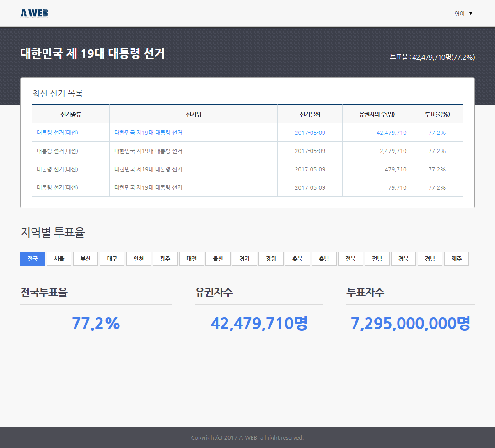The width and height of the screenshot is (495, 448).
Task: Open the 인천 region tab
Action: (x=139, y=259)
